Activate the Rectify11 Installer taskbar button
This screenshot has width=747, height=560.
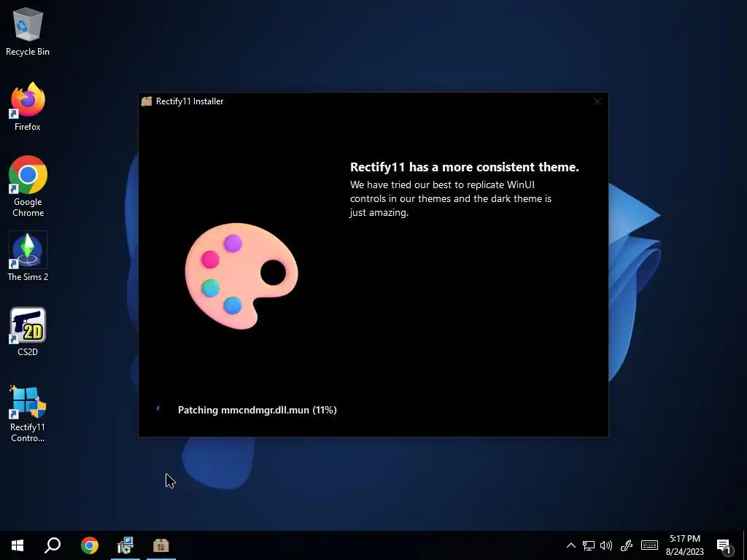coord(161,545)
